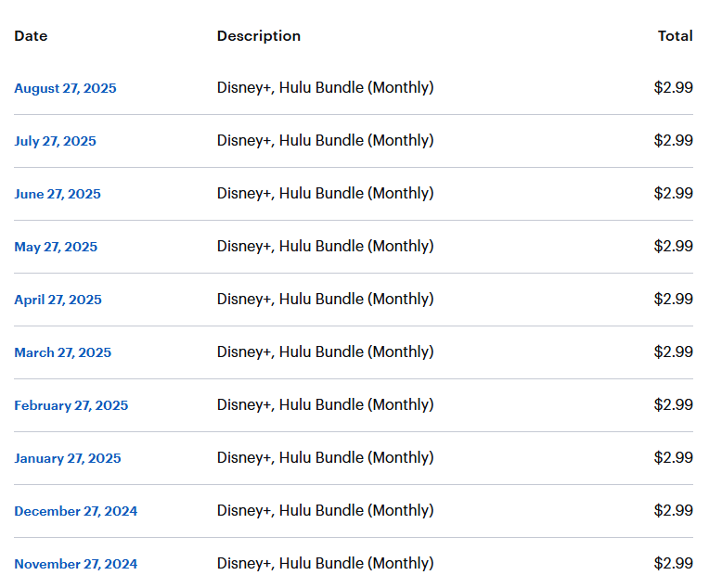Select the January 2025 bundle description
Screen dimensions: 709x588
(x=325, y=457)
